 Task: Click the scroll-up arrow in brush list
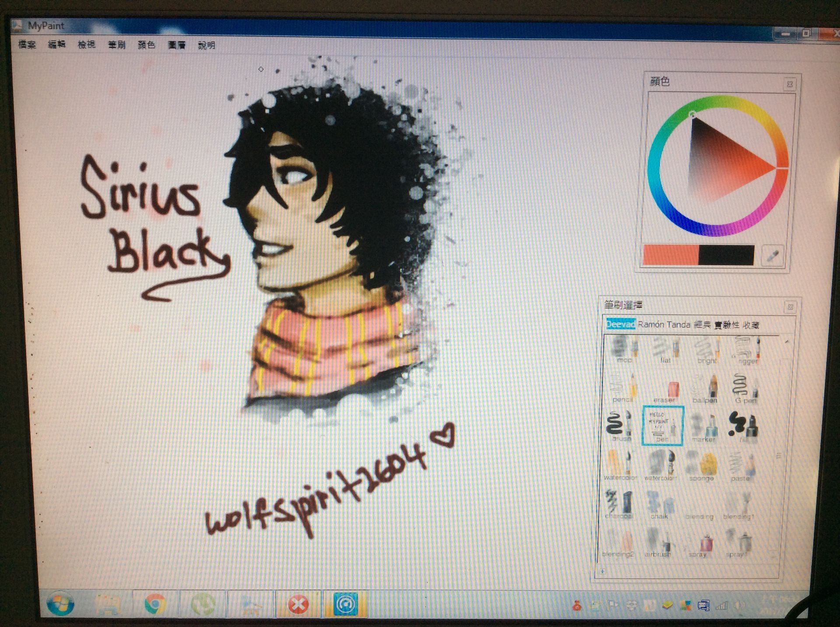point(786,341)
